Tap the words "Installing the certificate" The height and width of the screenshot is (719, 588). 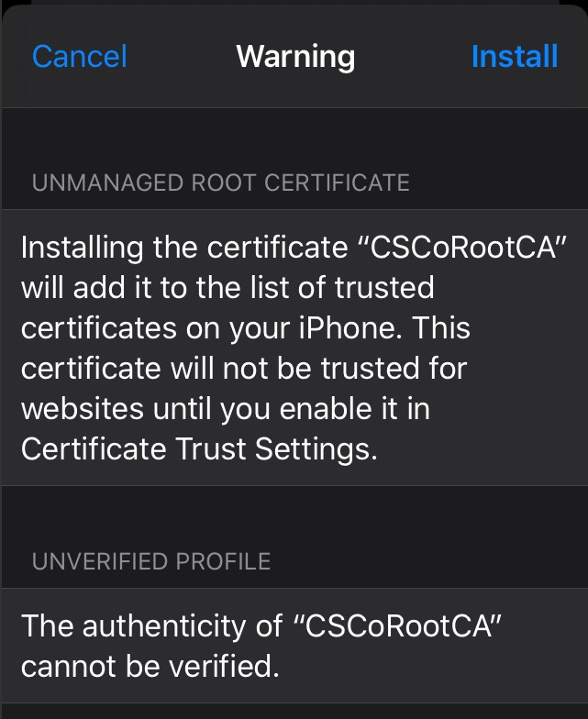182,248
